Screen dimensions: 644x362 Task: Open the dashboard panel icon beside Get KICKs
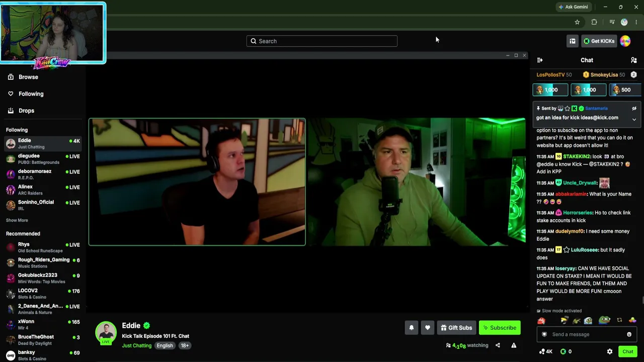point(573,41)
